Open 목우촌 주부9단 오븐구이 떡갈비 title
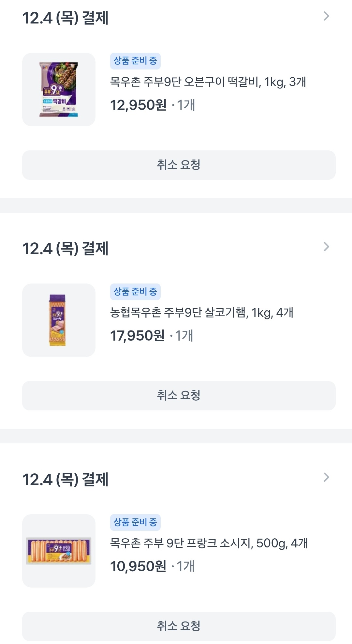Image resolution: width=352 pixels, height=644 pixels. [208, 82]
